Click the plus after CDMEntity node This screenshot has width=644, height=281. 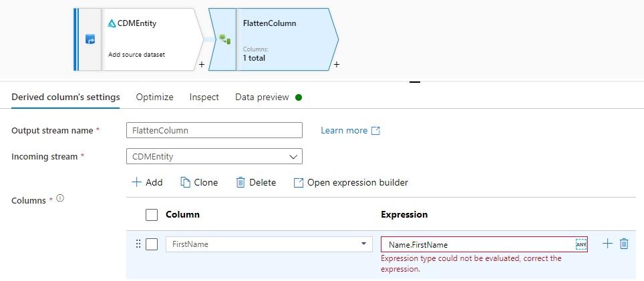(202, 65)
